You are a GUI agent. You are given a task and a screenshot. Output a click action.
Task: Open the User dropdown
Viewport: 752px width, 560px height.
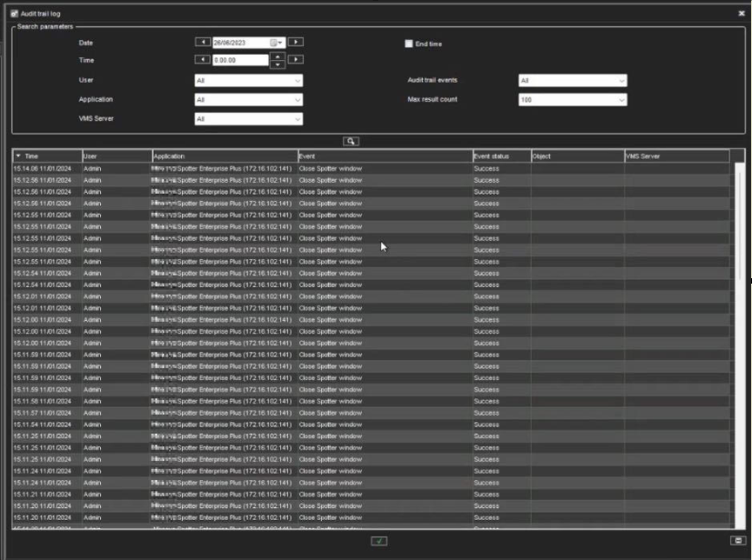pos(248,81)
